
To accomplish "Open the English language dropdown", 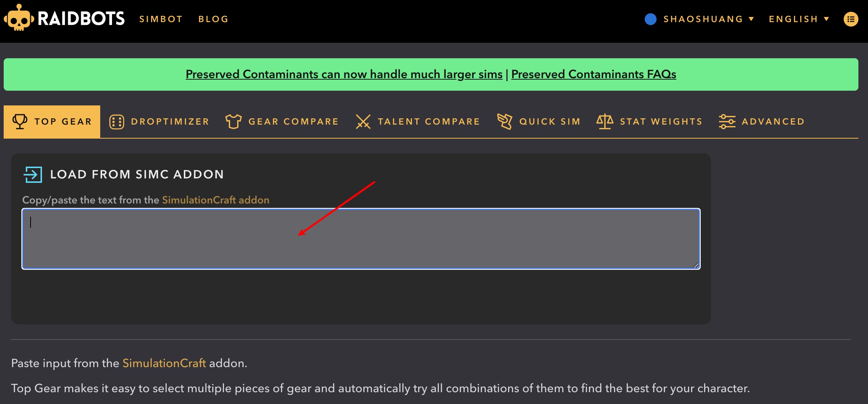I will 798,19.
